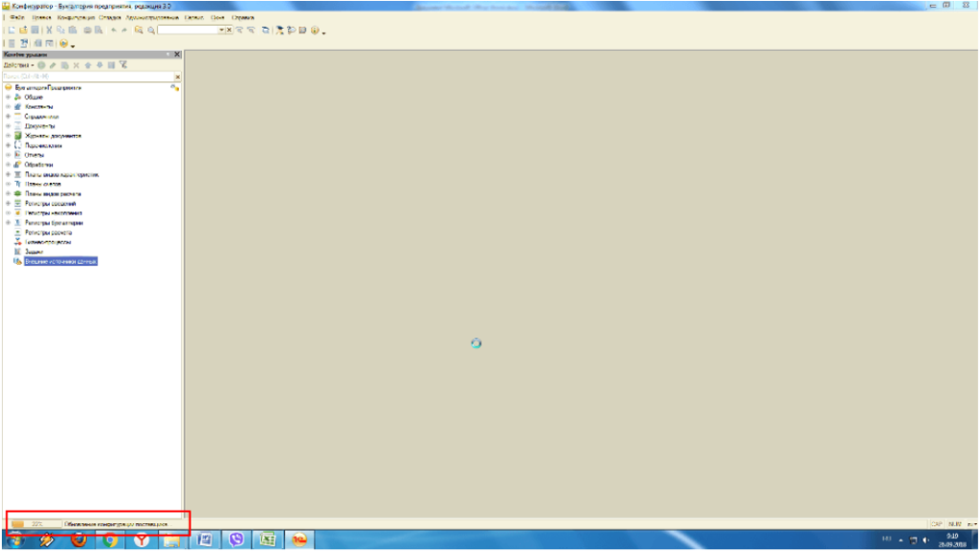Expand the Документы node

click(8, 125)
